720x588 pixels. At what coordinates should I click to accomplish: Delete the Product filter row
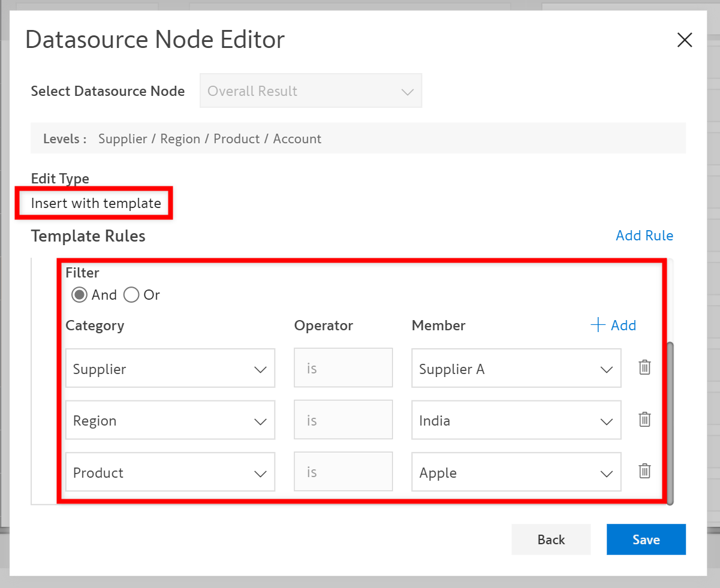coord(644,471)
